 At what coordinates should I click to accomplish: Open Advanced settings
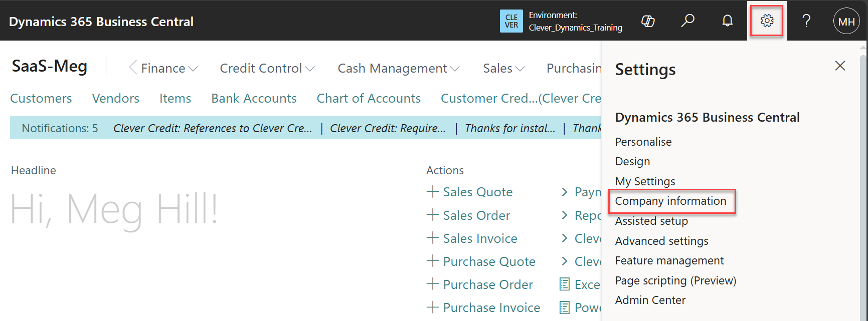(662, 241)
